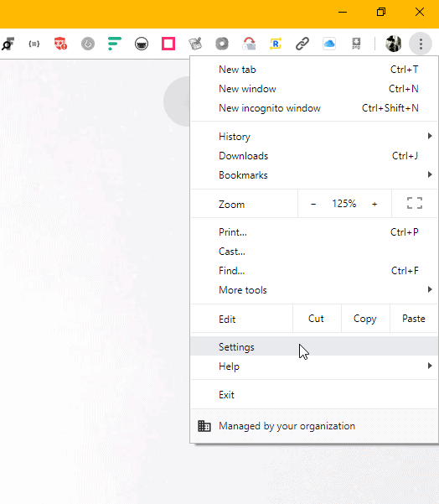Viewport: 439px width, 504px height.
Task: Open the blue cloud extension icon
Action: [x=329, y=44]
